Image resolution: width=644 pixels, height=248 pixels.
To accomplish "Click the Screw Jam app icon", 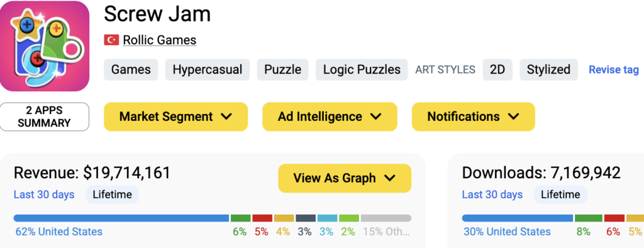I will click(x=45, y=46).
